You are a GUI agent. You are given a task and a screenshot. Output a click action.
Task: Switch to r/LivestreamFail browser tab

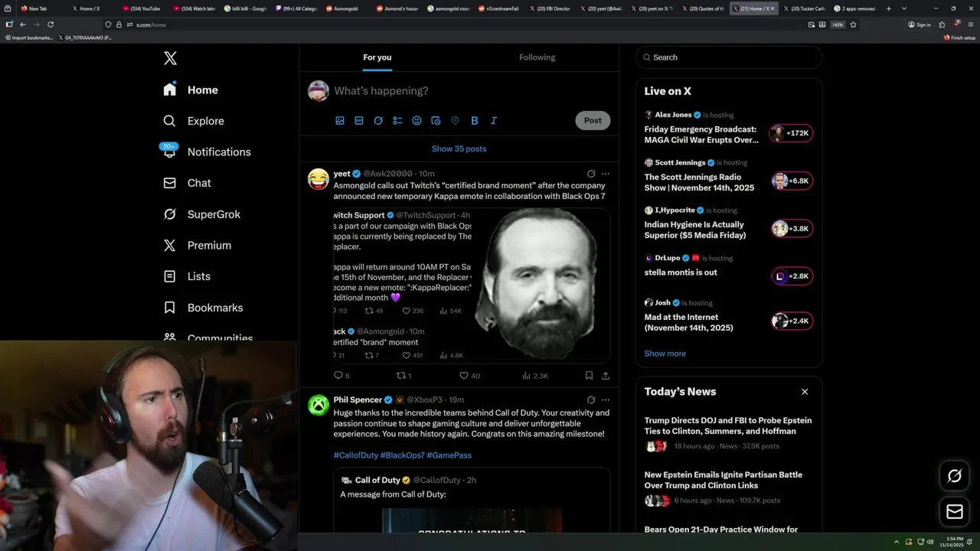click(499, 8)
